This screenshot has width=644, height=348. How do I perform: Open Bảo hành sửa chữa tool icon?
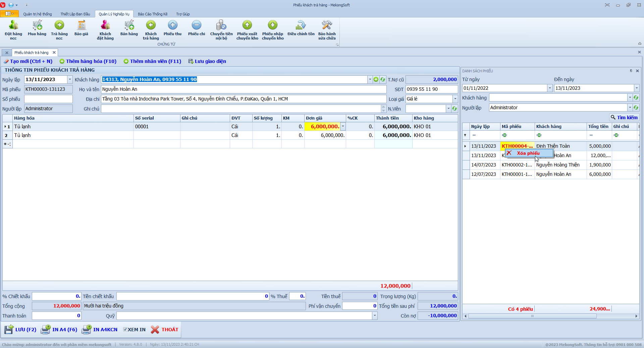pyautogui.click(x=327, y=25)
